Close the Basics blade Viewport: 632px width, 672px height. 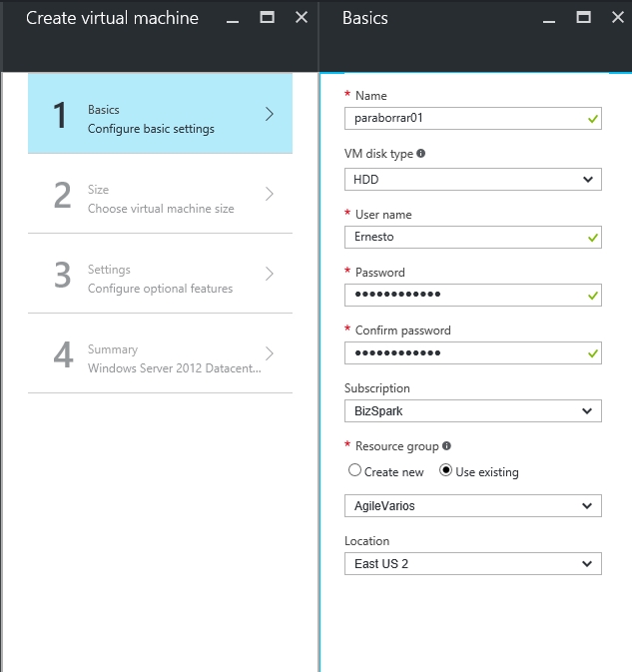click(618, 18)
